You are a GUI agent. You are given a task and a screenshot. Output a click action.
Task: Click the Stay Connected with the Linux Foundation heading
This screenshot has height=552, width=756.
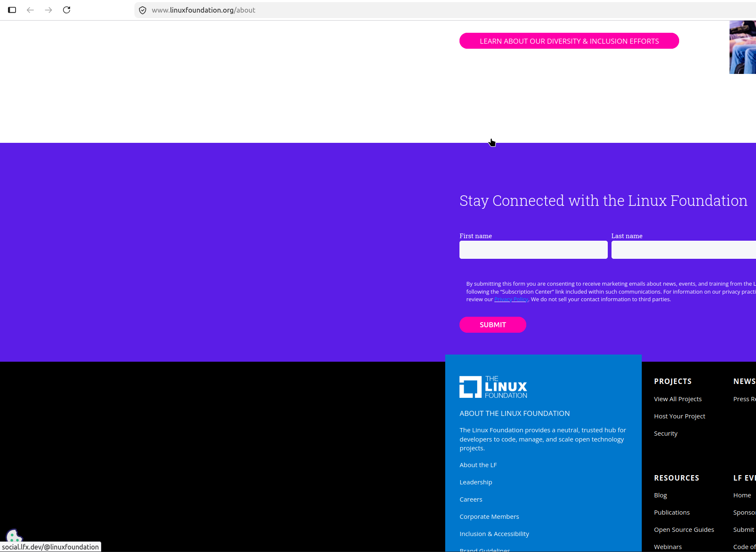click(x=603, y=201)
